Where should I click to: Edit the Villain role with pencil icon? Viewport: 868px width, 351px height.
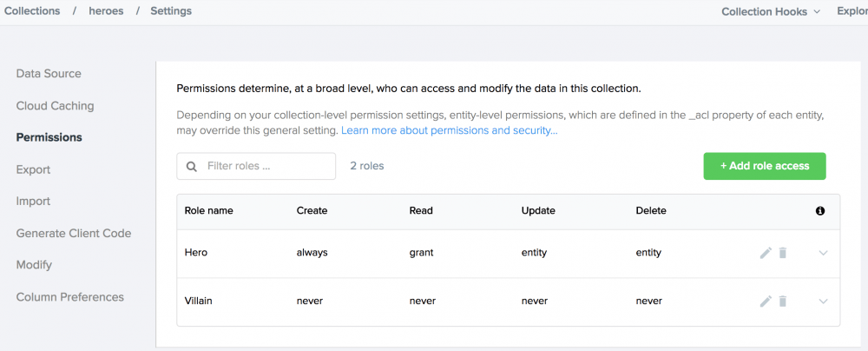click(766, 301)
